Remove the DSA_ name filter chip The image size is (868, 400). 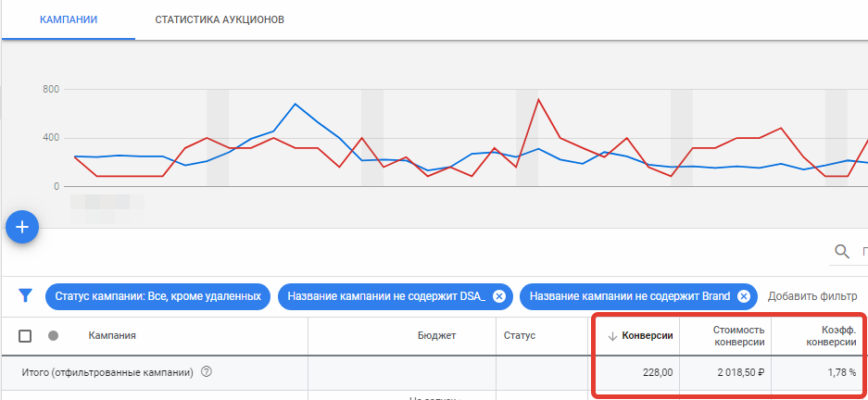498,296
